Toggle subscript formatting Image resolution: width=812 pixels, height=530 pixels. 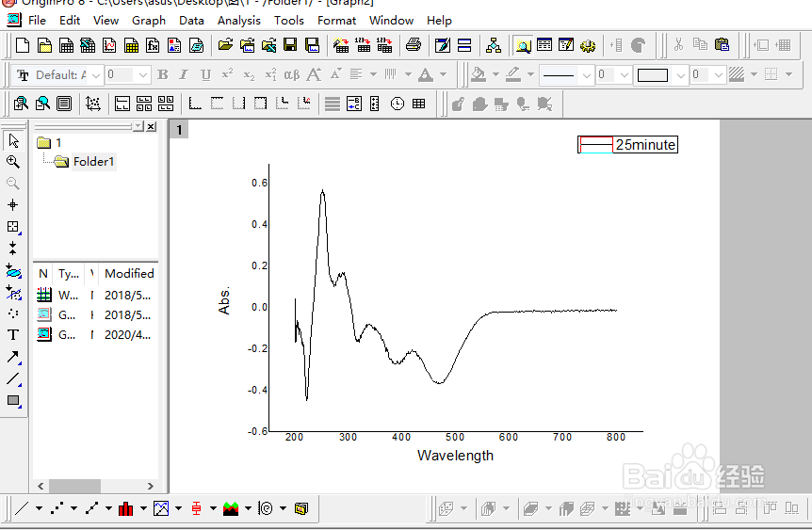249,75
